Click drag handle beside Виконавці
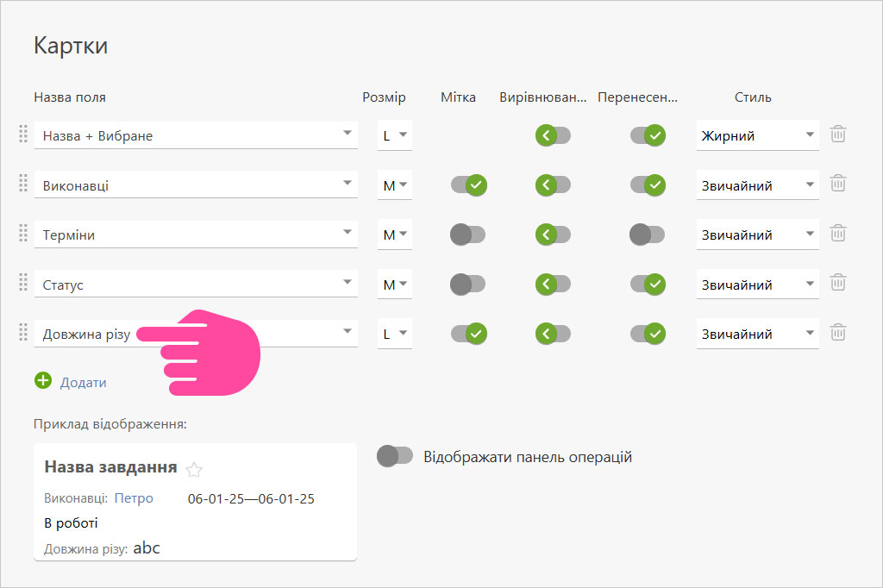The height and width of the screenshot is (588, 883). click(23, 183)
